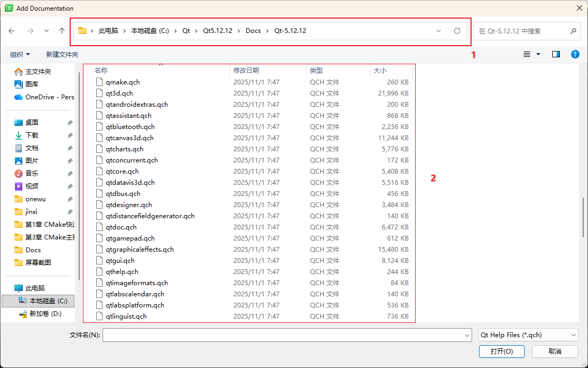Refresh the Qt-5.12.12 folder view
Viewport: 588px width, 368px height.
(x=457, y=31)
